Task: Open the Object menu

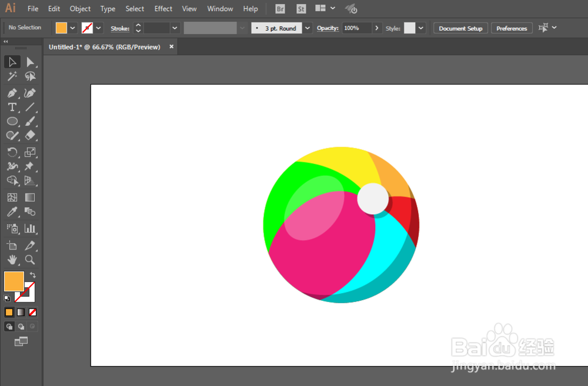Action: (x=80, y=9)
